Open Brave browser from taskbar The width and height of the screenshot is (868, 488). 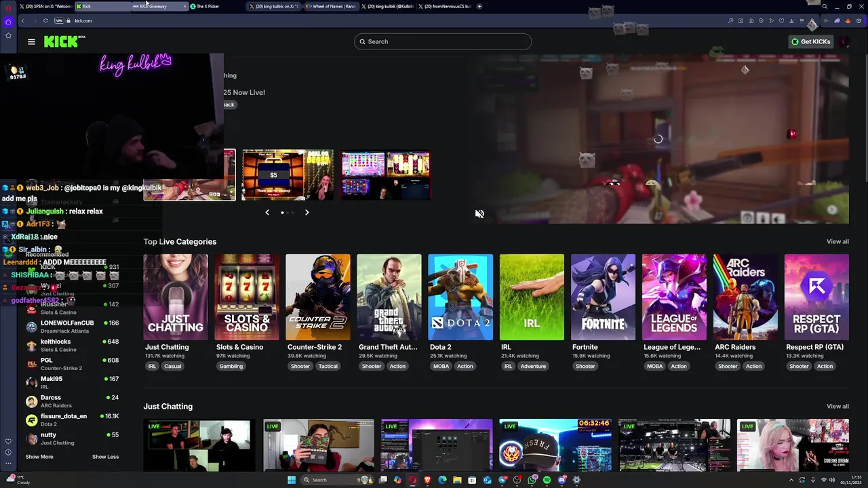pos(427,480)
